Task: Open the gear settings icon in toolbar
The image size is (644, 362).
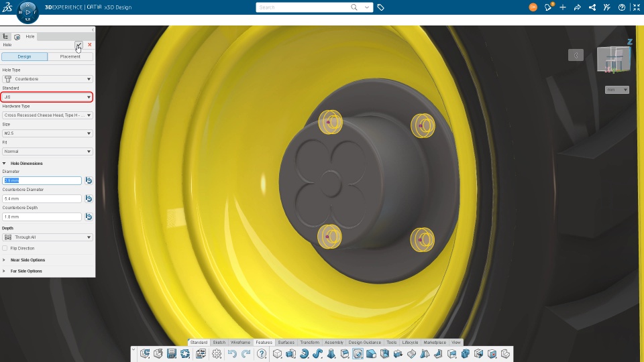Action: (x=217, y=353)
